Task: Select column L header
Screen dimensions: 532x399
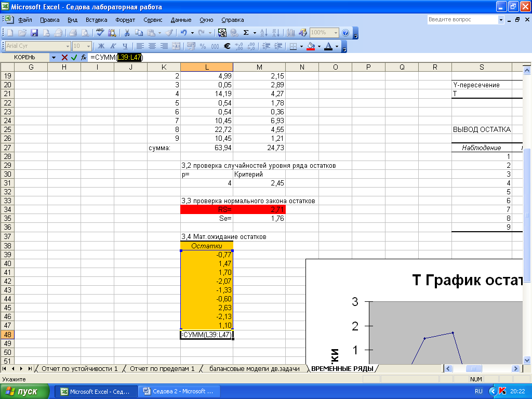Action: pyautogui.click(x=207, y=67)
